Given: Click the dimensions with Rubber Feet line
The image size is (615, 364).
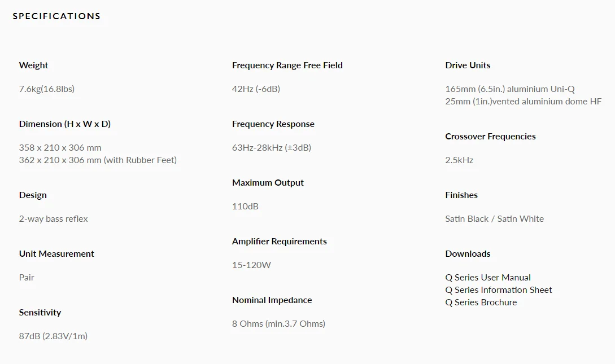Looking at the screenshot, I should click(98, 160).
